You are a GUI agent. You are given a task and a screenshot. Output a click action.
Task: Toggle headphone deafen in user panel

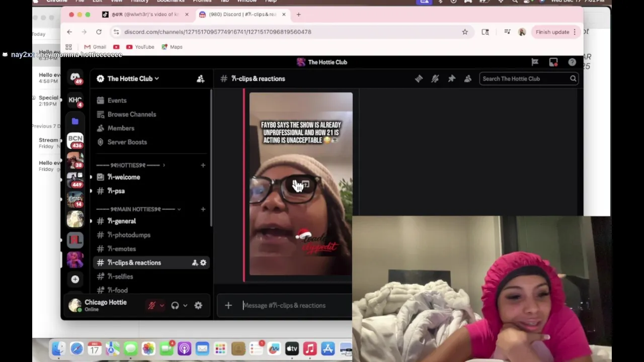click(175, 305)
